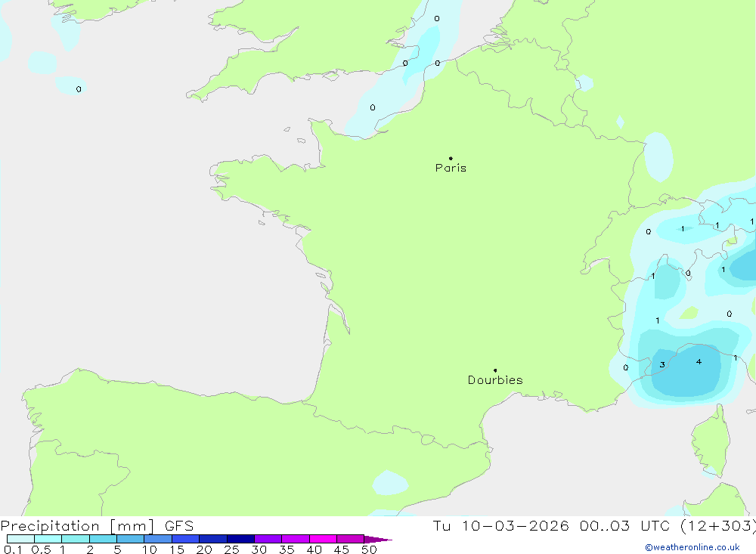The height and width of the screenshot is (554, 756).
Task: Pick the 25–30 mm navy swatch
Action: coord(240,539)
